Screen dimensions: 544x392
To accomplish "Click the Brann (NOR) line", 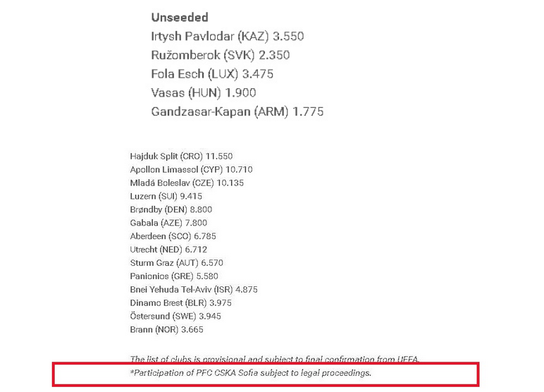I will pos(166,329).
